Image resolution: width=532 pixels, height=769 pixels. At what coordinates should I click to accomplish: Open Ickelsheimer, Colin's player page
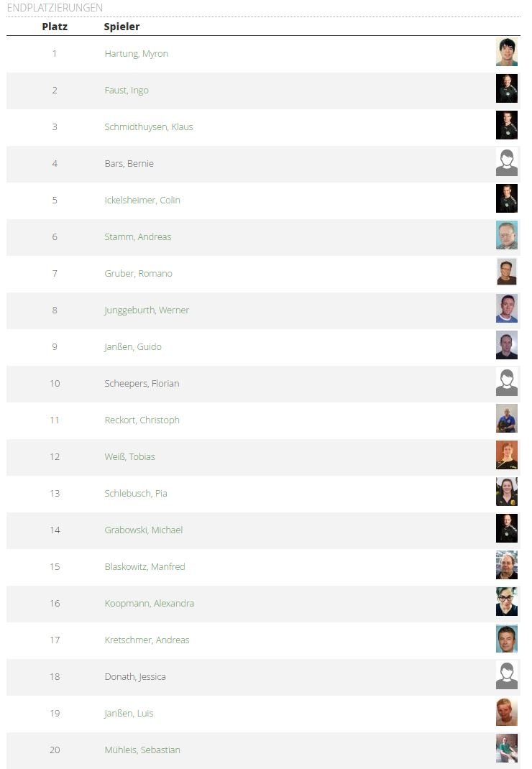142,201
